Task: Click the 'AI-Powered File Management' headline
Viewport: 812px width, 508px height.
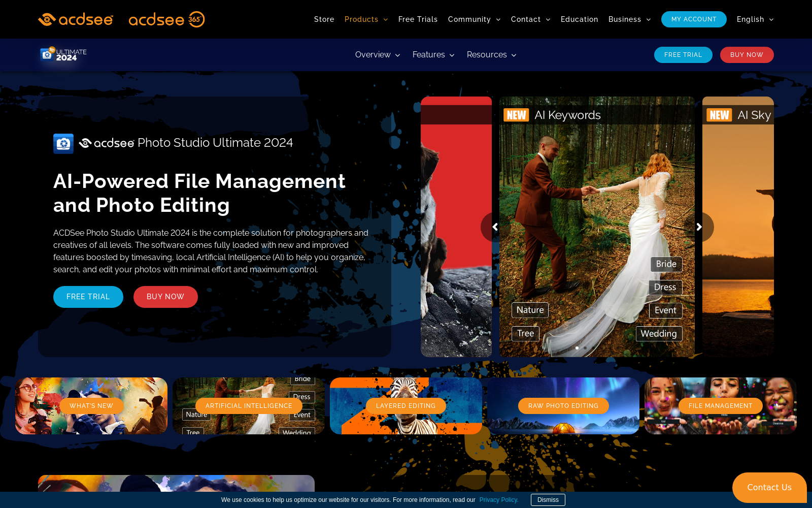Action: tap(199, 193)
